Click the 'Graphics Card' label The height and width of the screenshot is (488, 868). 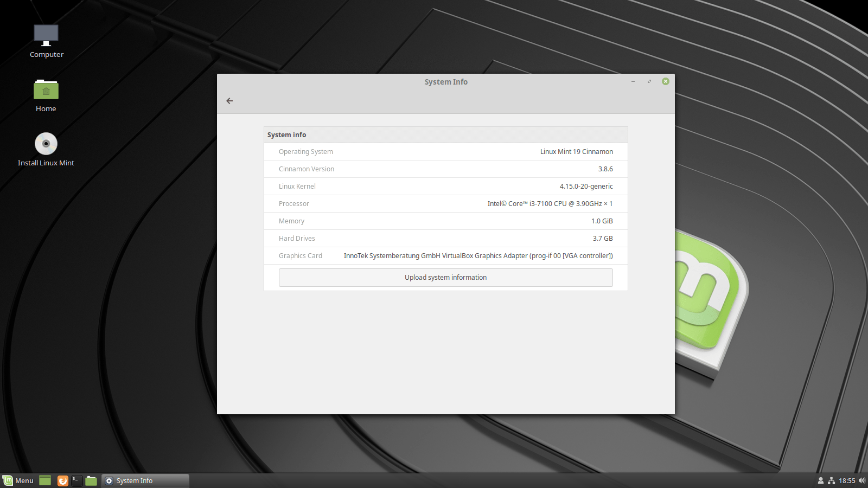pyautogui.click(x=301, y=256)
